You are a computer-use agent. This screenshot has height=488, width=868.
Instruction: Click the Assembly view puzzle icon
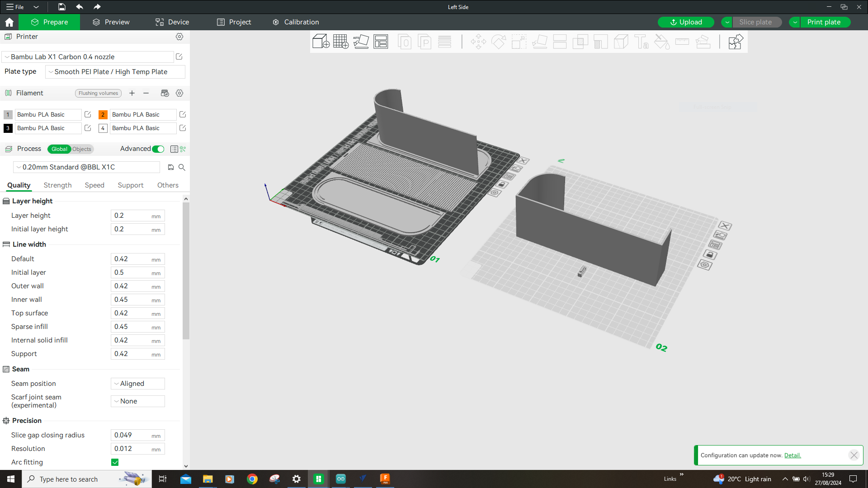coord(736,42)
